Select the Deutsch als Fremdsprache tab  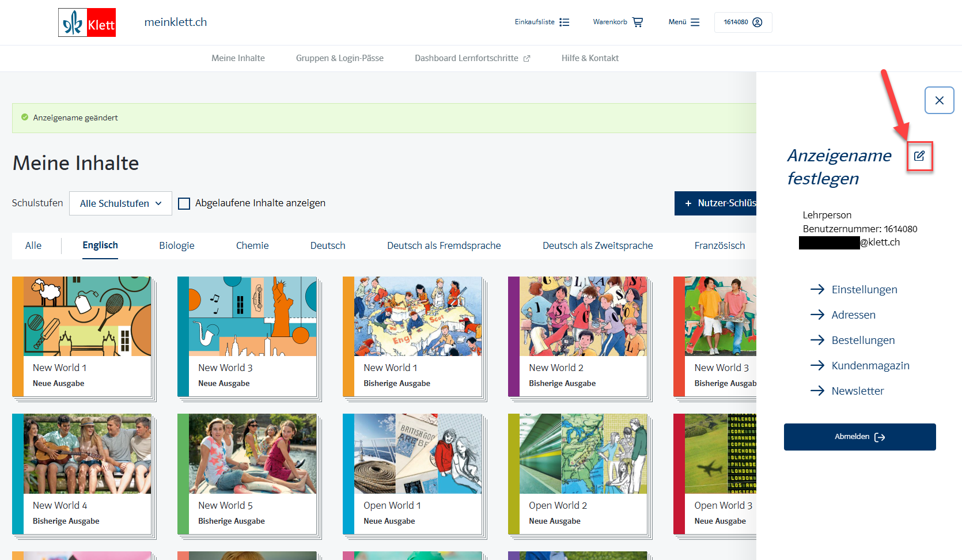point(444,245)
